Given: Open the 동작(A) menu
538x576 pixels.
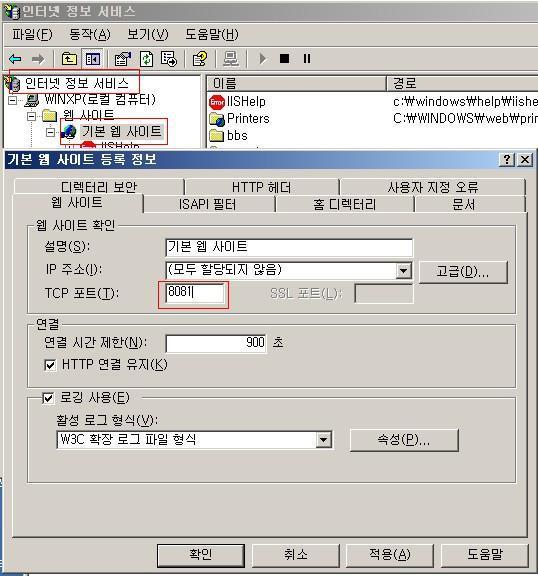Looking at the screenshot, I should pyautogui.click(x=90, y=35).
